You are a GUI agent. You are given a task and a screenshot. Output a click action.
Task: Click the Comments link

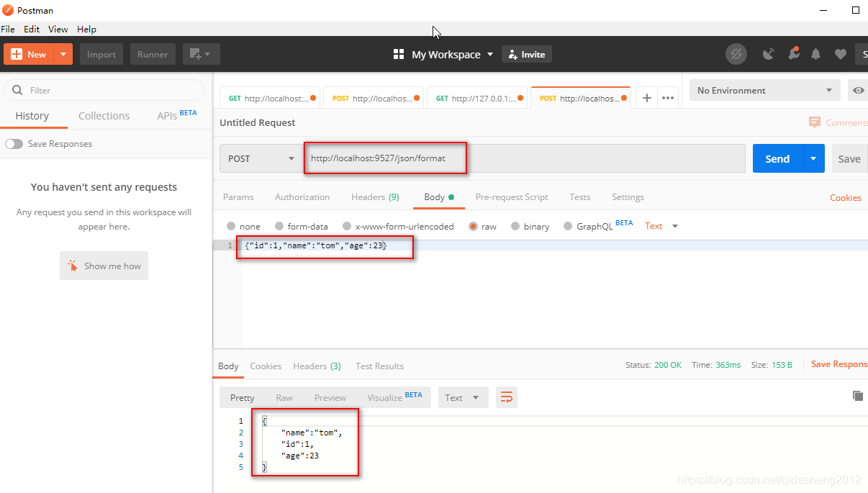coord(838,122)
